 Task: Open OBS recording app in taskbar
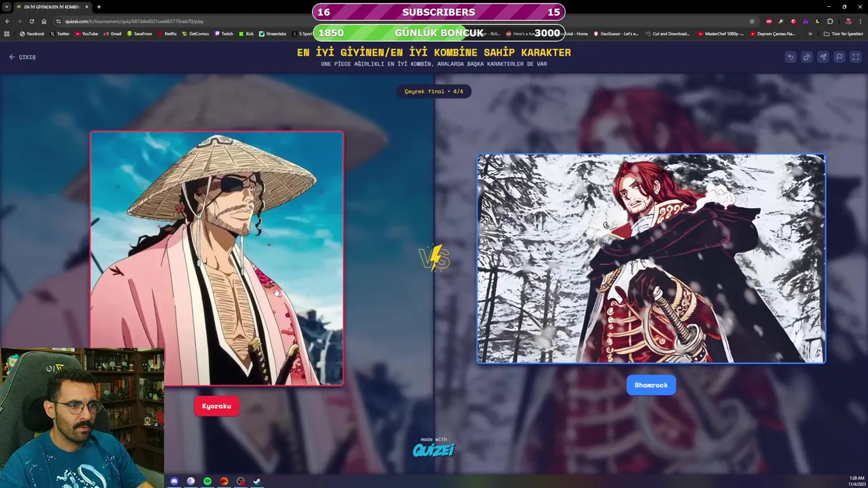point(241,481)
